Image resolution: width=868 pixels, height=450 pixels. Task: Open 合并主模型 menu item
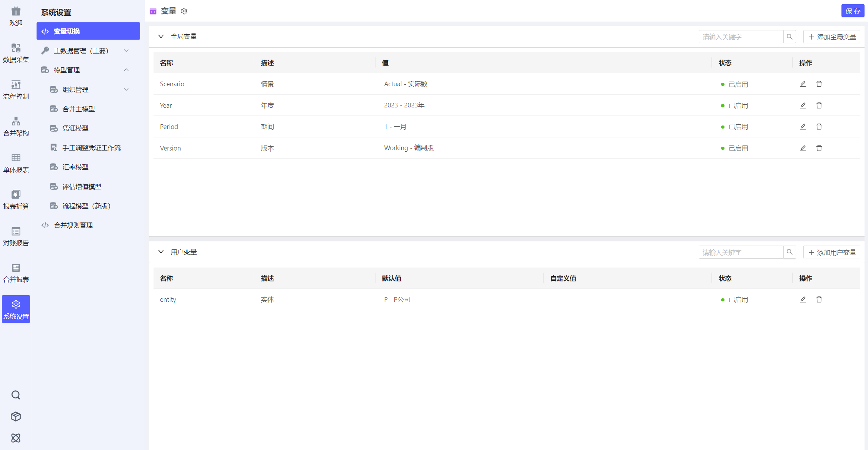click(x=78, y=109)
